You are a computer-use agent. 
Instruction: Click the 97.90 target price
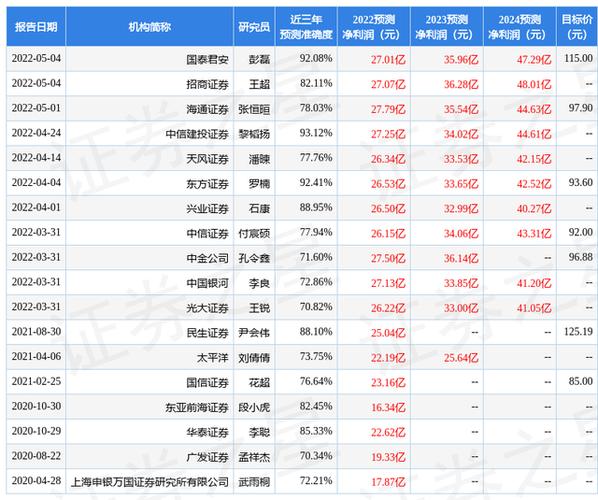point(581,108)
